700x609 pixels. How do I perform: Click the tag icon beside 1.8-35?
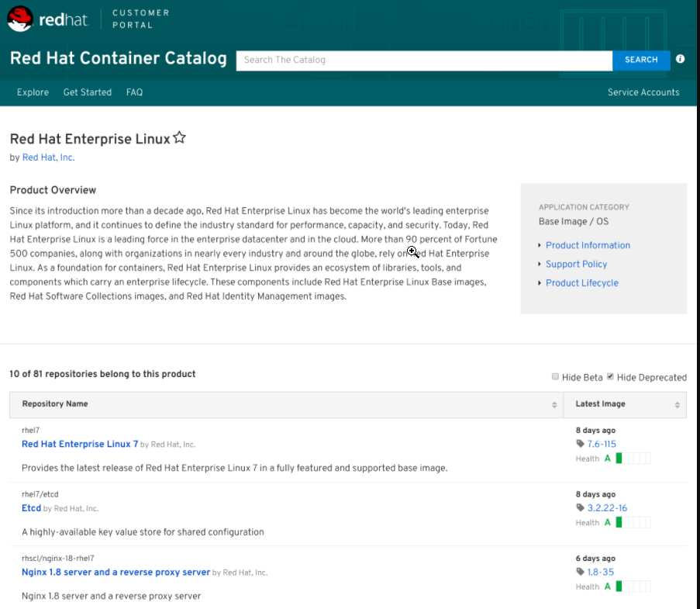click(x=580, y=572)
